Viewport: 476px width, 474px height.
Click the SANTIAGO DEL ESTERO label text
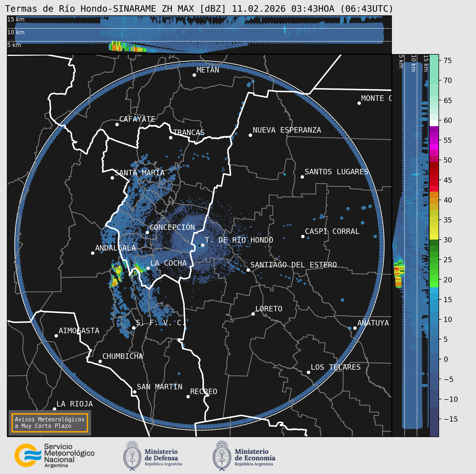pos(293,265)
